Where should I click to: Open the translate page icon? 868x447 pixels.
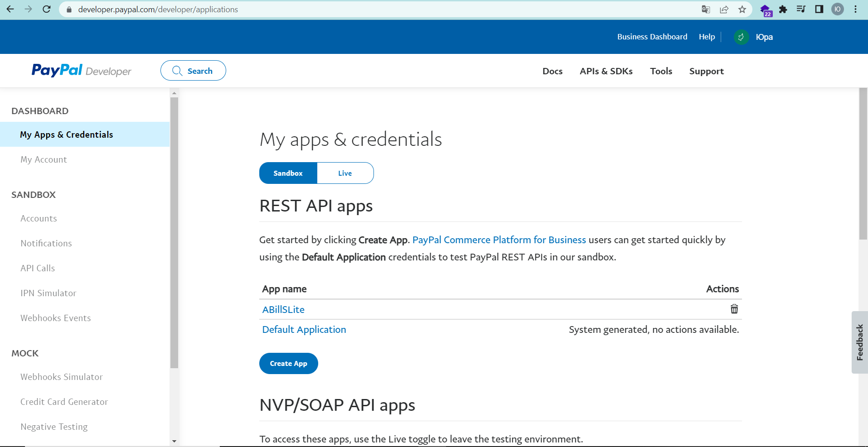706,10
